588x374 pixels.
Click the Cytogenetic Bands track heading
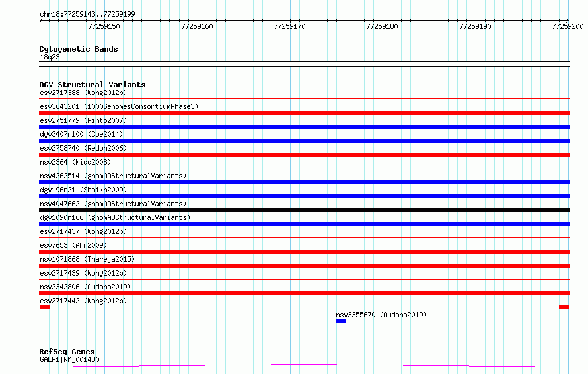click(79, 49)
